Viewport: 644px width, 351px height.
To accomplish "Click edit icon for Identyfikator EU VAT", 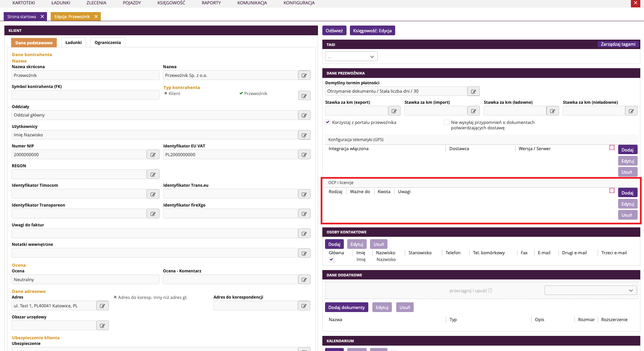I will 304,155.
